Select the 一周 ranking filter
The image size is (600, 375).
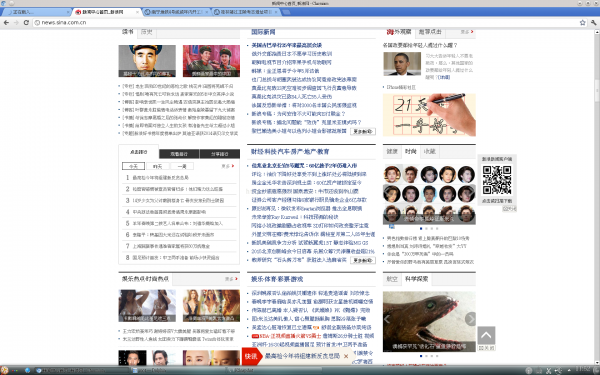click(182, 166)
